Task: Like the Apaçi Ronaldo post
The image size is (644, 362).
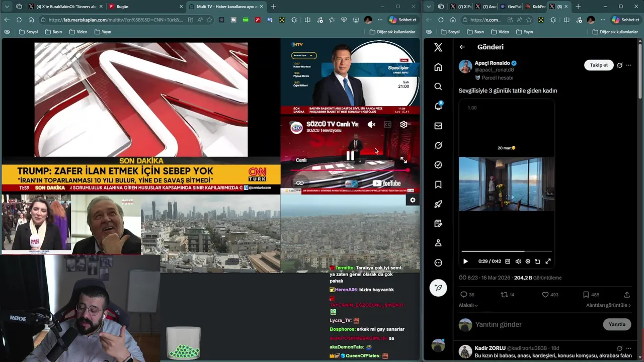Action: click(x=545, y=295)
